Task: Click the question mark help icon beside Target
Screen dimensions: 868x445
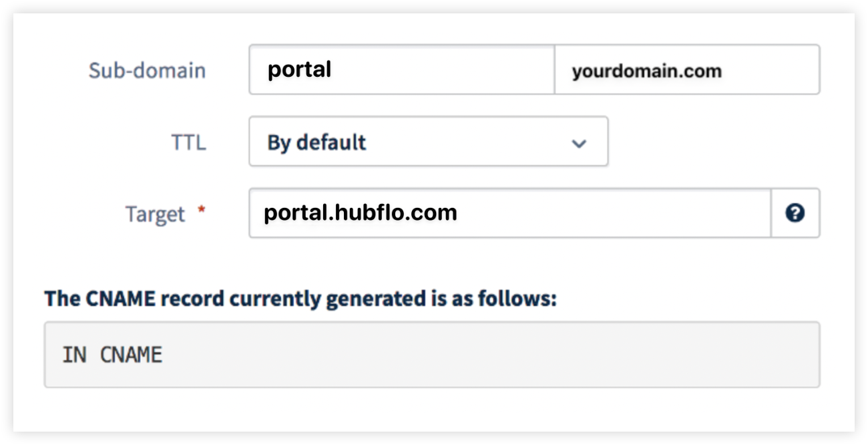Action: [795, 213]
